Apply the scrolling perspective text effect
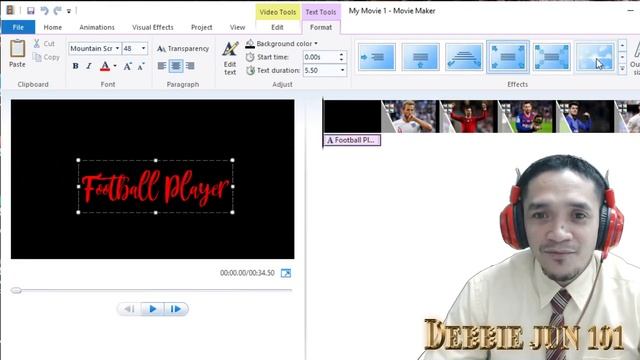Viewport: 640px width, 360px height. click(x=464, y=57)
